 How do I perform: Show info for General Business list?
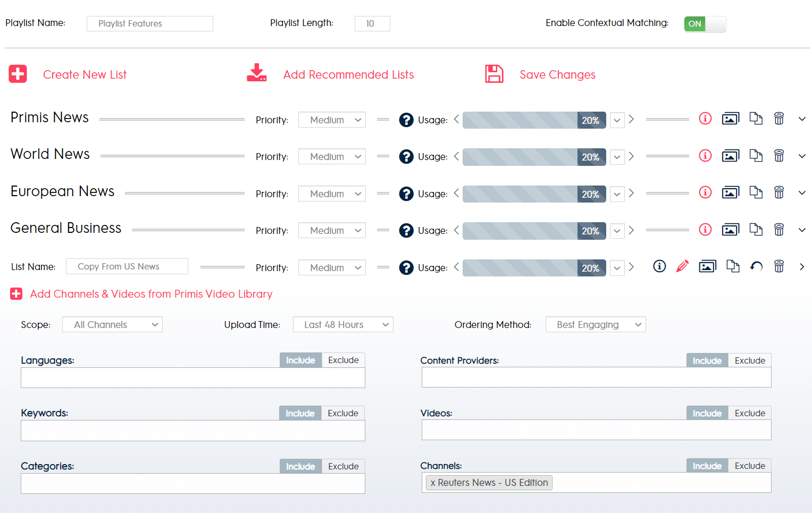705,230
